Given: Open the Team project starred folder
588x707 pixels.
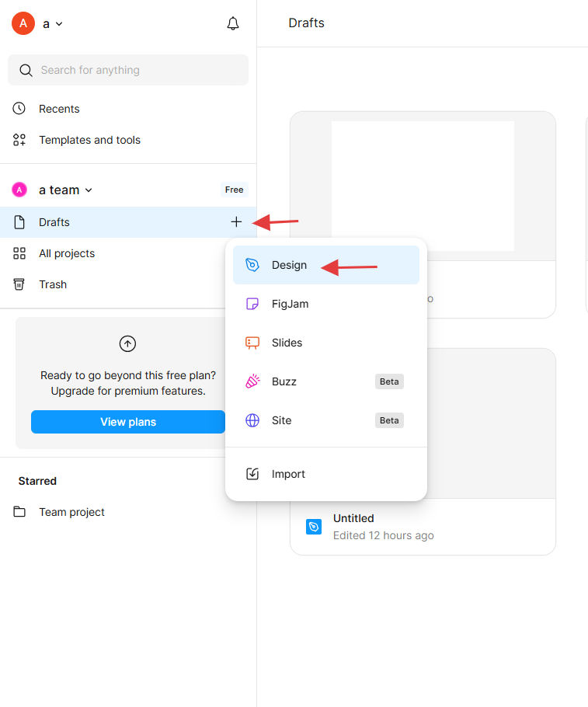Looking at the screenshot, I should click(x=71, y=512).
